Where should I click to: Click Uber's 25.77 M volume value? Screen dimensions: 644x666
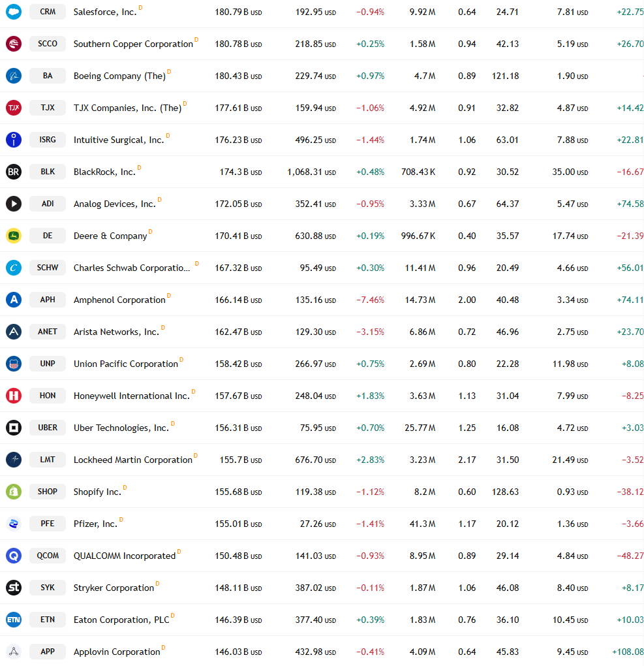(420, 428)
